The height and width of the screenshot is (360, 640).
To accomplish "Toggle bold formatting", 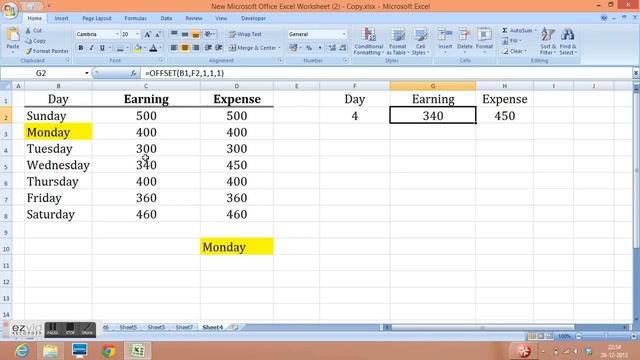I will [x=81, y=48].
